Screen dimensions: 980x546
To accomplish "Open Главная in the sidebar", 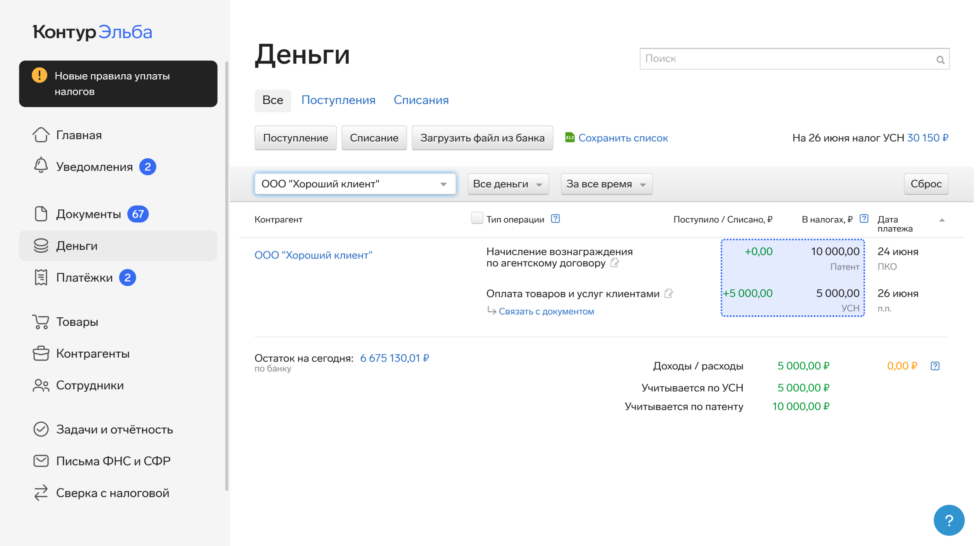I will click(x=118, y=135).
